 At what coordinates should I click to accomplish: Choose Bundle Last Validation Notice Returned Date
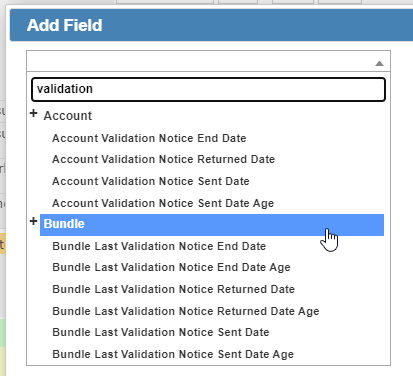pos(173,289)
